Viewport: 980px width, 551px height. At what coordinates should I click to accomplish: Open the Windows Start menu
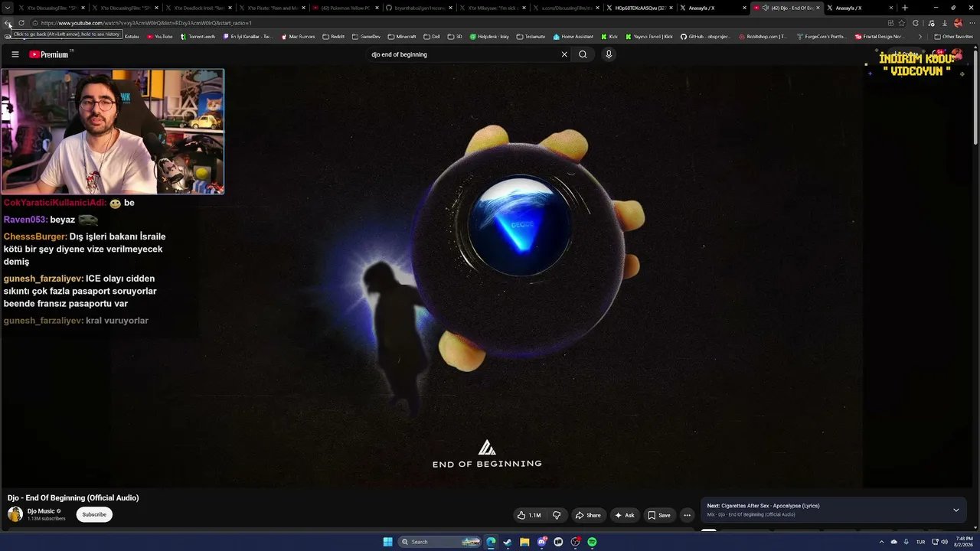[x=387, y=542]
